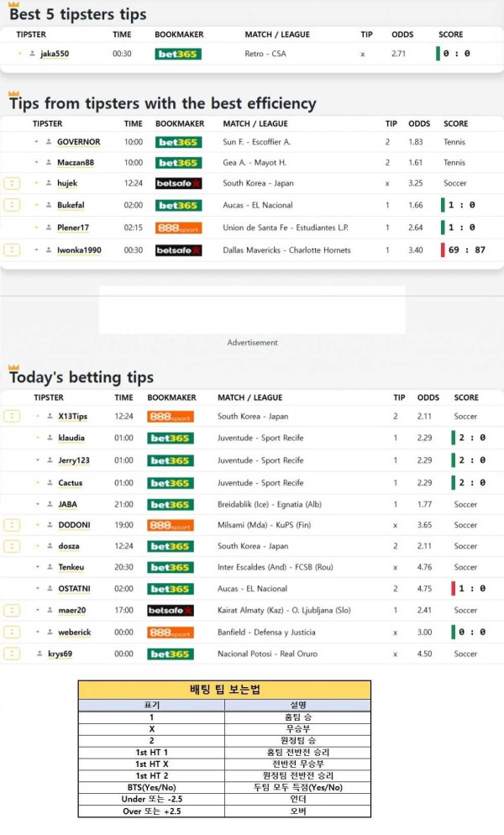Click the bet365 logo in jaka550's row
504x835 pixels.
click(178, 54)
